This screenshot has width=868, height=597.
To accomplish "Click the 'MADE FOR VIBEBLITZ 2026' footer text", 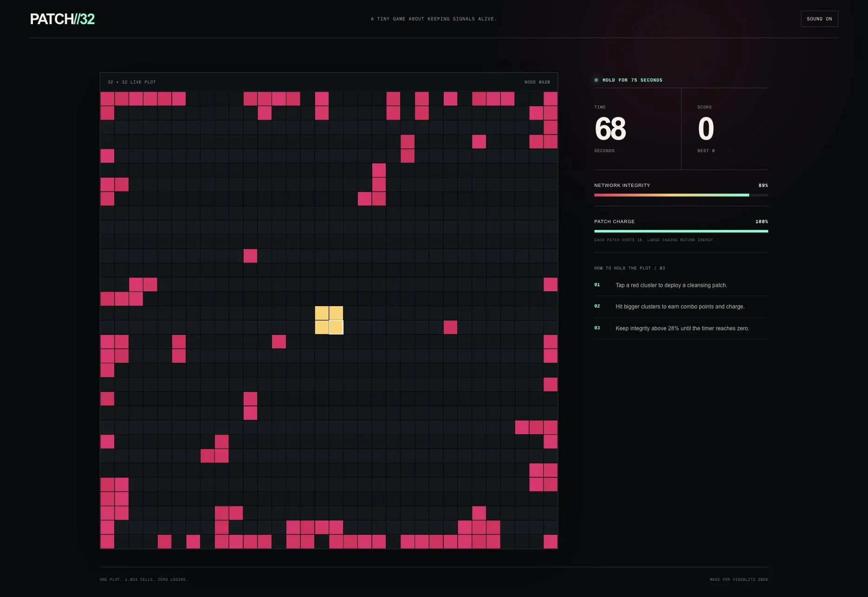I will pyautogui.click(x=739, y=579).
